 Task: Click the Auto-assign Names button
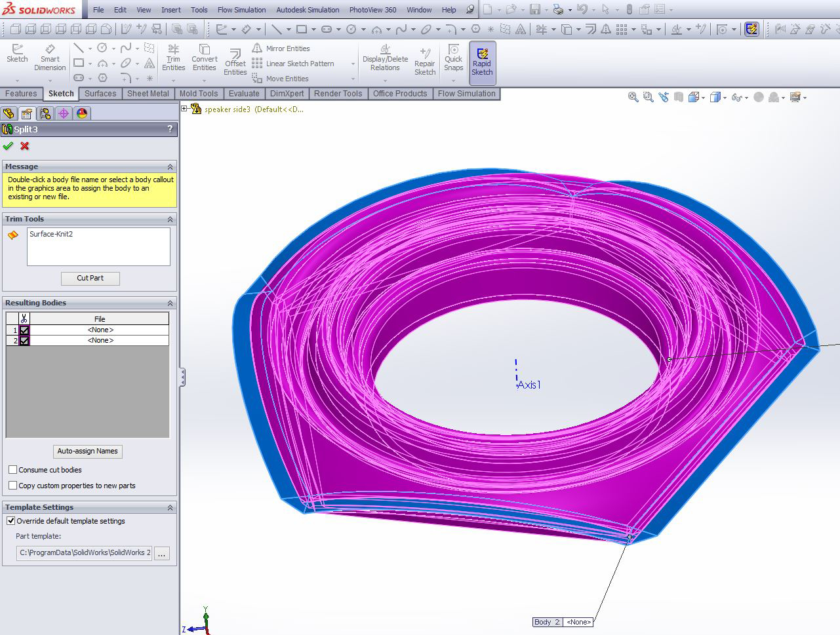pos(87,451)
